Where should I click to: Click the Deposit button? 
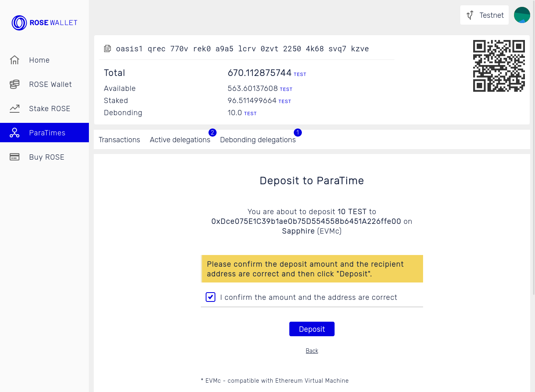[x=312, y=329]
